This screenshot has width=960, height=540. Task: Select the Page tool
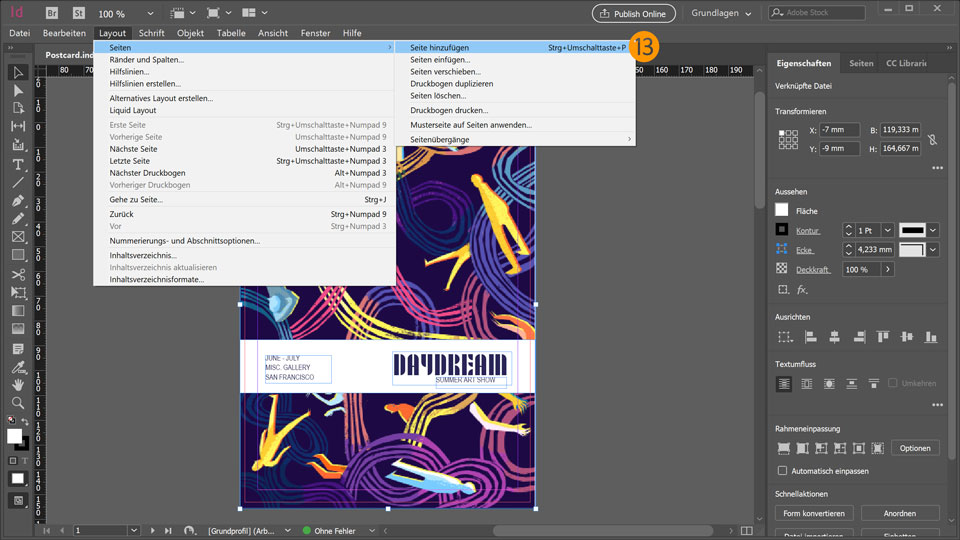click(18, 108)
